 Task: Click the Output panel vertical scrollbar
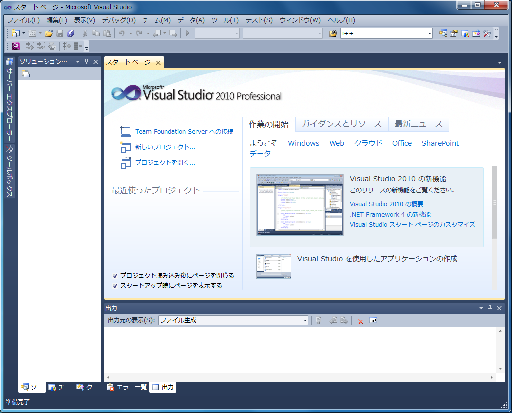click(500, 350)
